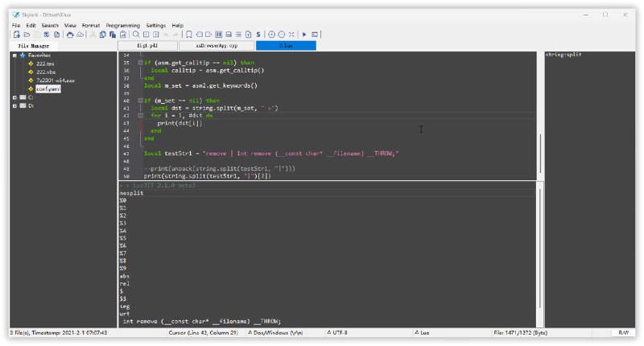The image size is (644, 346).
Task: Expand the D: drive node
Action: [x=14, y=105]
